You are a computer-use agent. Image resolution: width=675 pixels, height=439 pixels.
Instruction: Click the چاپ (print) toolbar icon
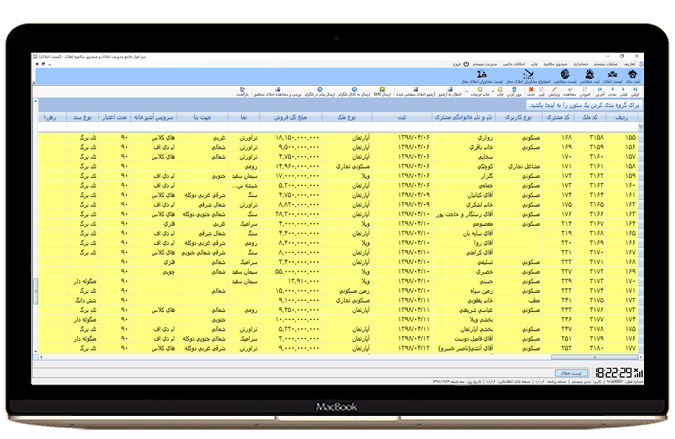point(500,90)
